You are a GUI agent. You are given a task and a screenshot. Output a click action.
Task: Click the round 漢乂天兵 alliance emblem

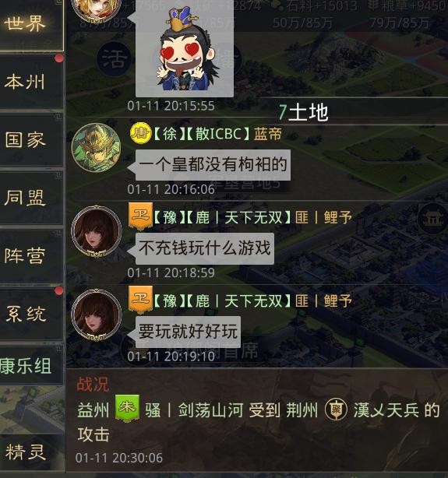point(335,409)
